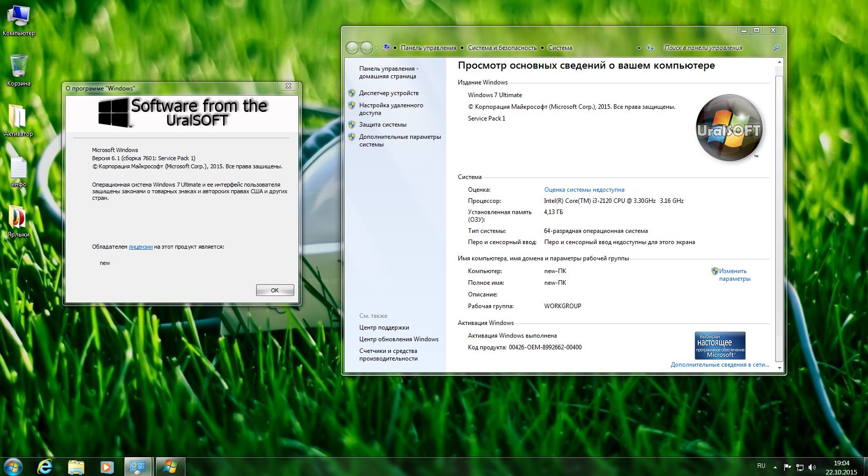
Task: Click the refresh button in address bar
Action: pos(650,48)
